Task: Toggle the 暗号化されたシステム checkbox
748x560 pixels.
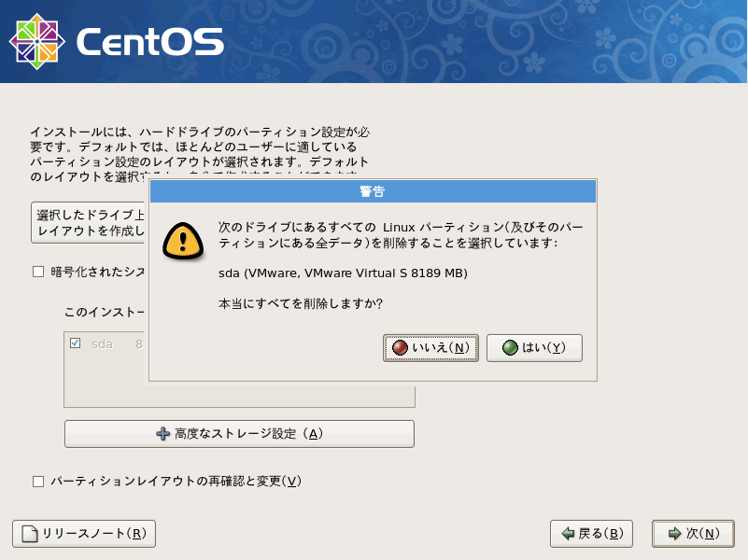Action: [38, 273]
